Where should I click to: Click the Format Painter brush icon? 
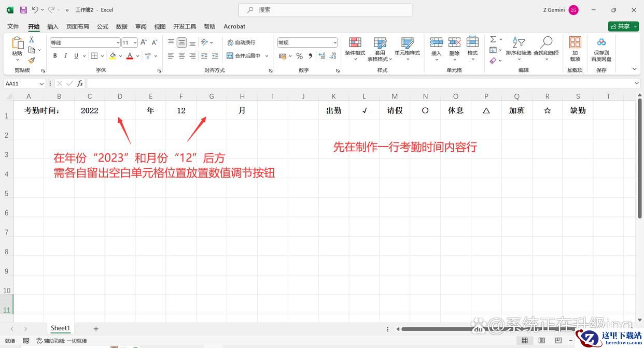tap(32, 60)
